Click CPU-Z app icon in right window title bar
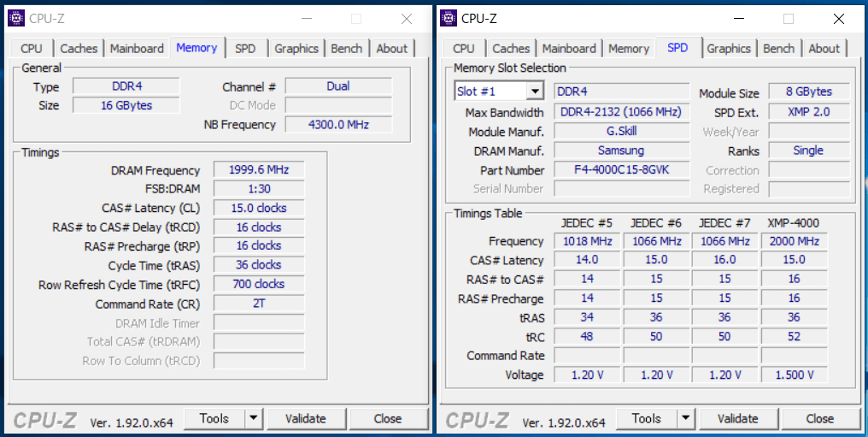Viewport: 868px width, 437px height. 449,18
